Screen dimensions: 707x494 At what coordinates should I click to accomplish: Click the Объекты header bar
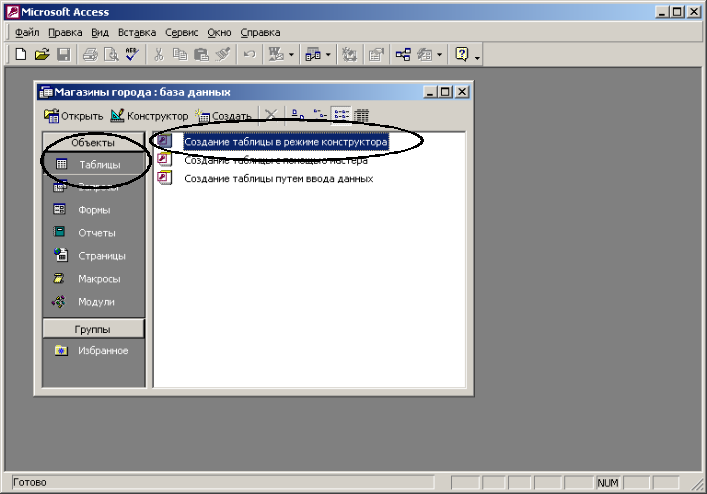click(x=93, y=142)
